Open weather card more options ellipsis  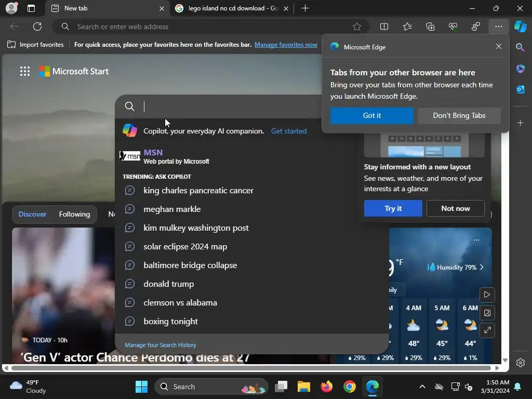tap(476, 240)
